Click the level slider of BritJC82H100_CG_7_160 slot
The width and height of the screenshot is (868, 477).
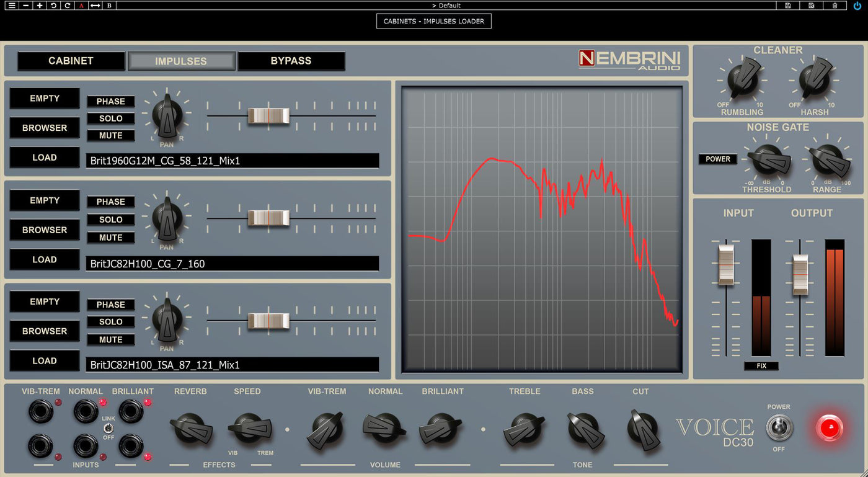[x=268, y=218]
